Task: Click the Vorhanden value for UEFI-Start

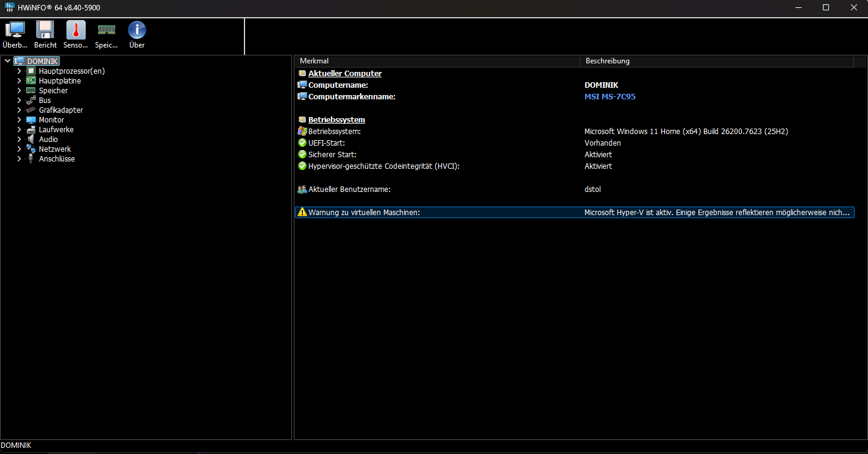Action: coord(603,143)
